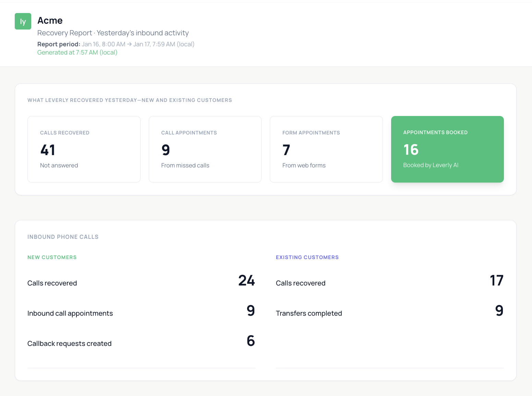
Task: Select the Calls recovered row showing 24
Action: click(141, 282)
